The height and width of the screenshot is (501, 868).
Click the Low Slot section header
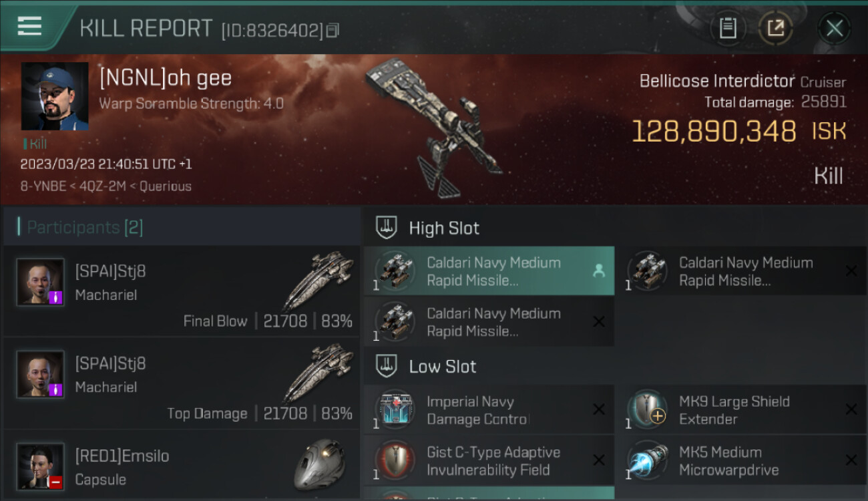point(443,366)
